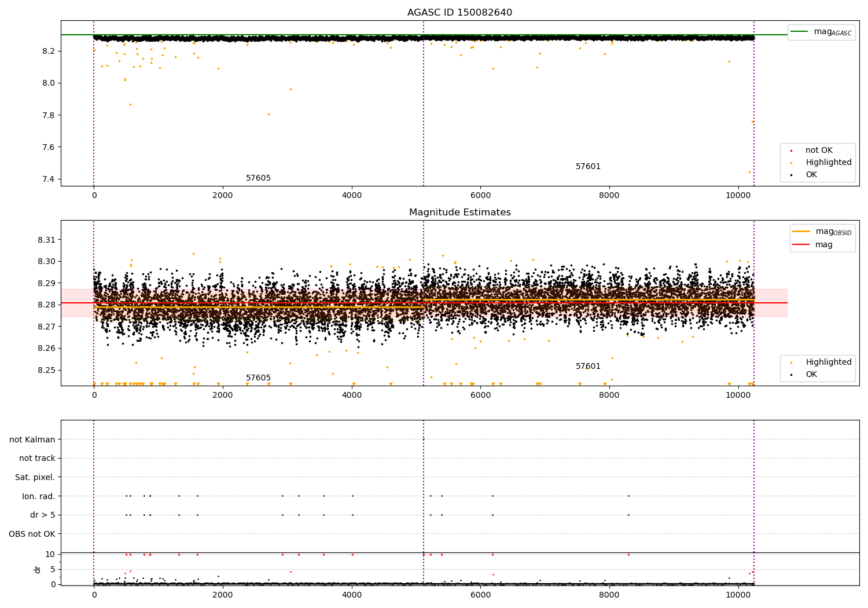Click the '10' tick on the dr axis

tap(50, 555)
